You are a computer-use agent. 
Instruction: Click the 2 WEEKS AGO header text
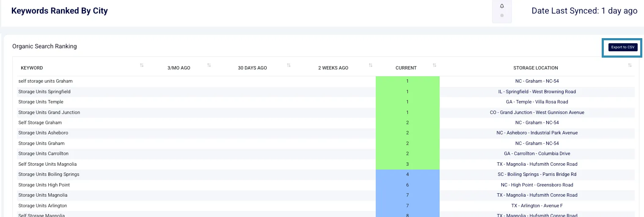[333, 68]
